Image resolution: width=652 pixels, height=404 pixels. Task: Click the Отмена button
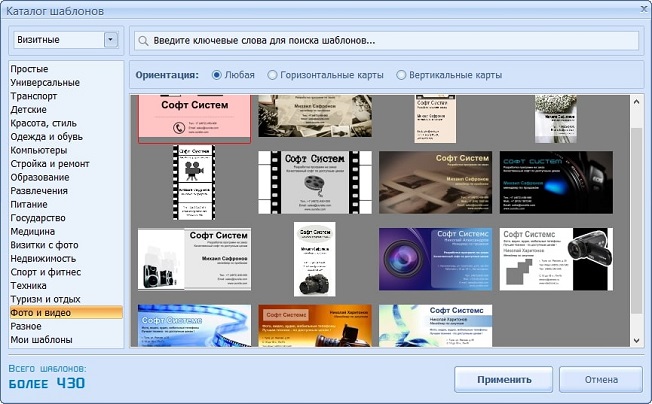600,380
